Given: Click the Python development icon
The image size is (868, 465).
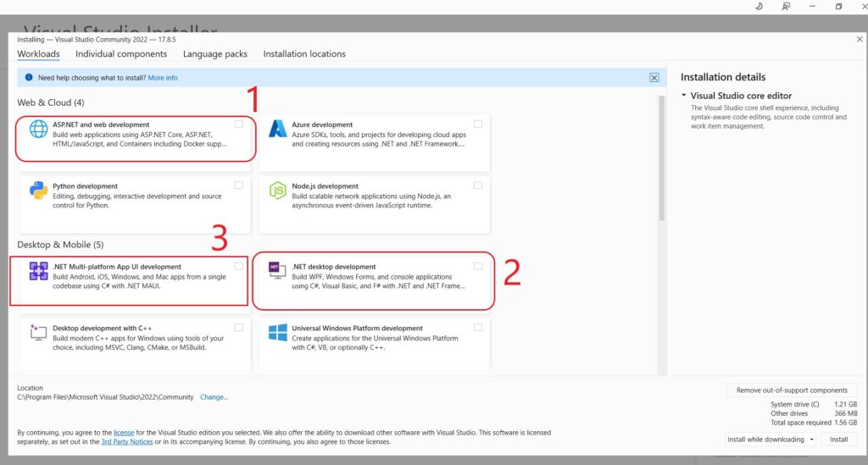Looking at the screenshot, I should coord(39,191).
